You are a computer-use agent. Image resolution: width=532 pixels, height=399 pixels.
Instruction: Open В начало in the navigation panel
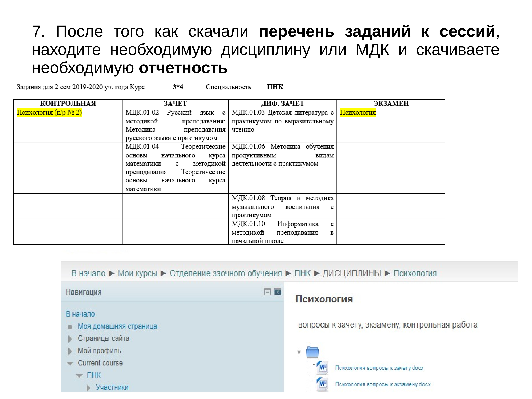tap(80, 314)
